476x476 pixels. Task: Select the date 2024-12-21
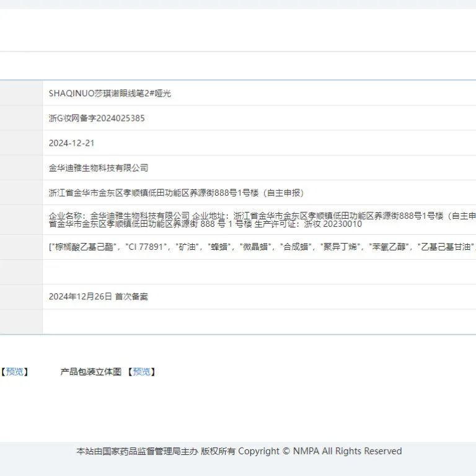tap(72, 143)
